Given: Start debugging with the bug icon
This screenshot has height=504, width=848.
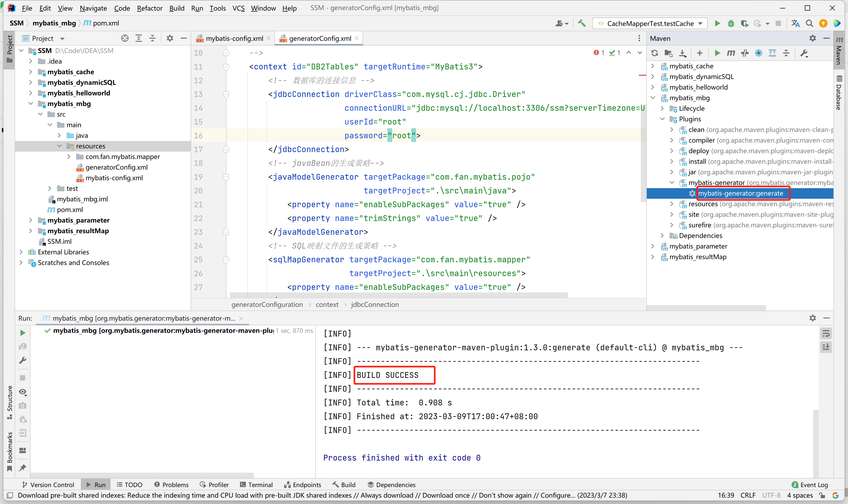Looking at the screenshot, I should click(731, 23).
